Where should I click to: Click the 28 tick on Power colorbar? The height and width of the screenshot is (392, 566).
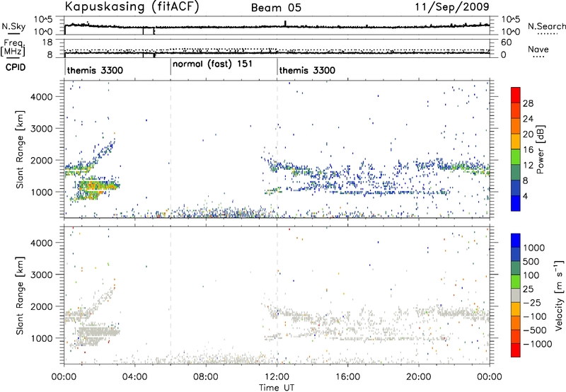tap(528, 103)
